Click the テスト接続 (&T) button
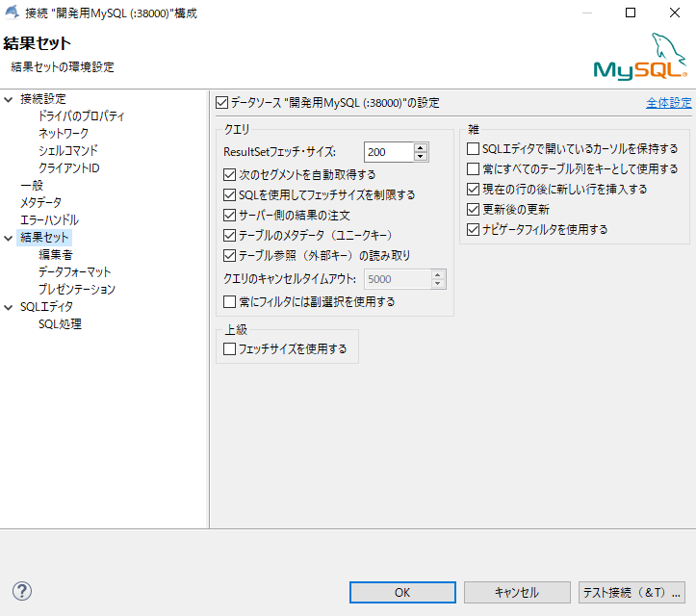Image resolution: width=696 pixels, height=616 pixels. (632, 593)
